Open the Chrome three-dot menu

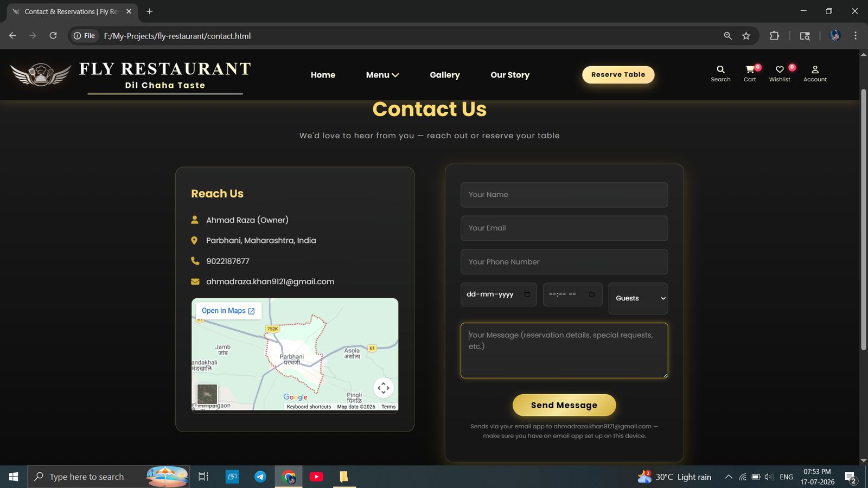point(856,36)
